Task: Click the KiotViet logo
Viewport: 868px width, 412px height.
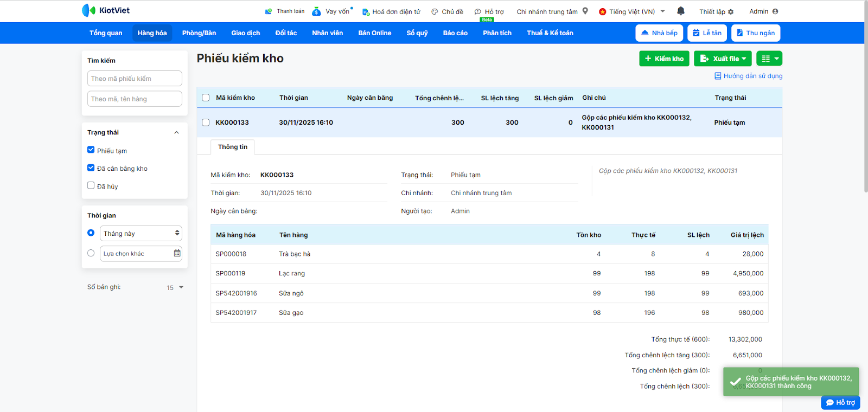Action: click(x=106, y=10)
